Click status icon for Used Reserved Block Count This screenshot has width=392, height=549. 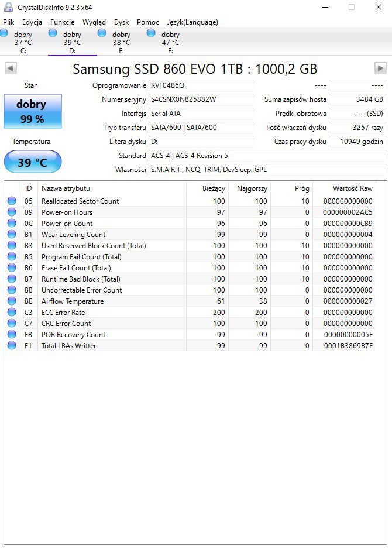pos(12,245)
